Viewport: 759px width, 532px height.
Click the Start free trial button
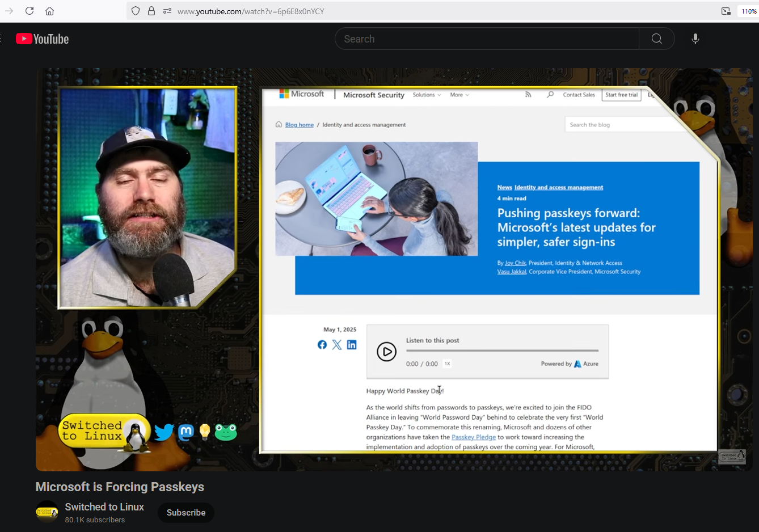point(621,95)
